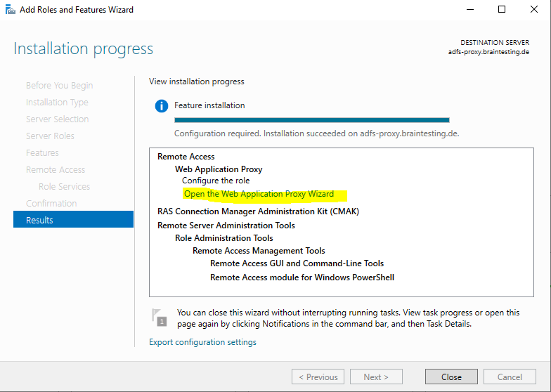Click Remote Access Management Tools entry

pyautogui.click(x=259, y=251)
